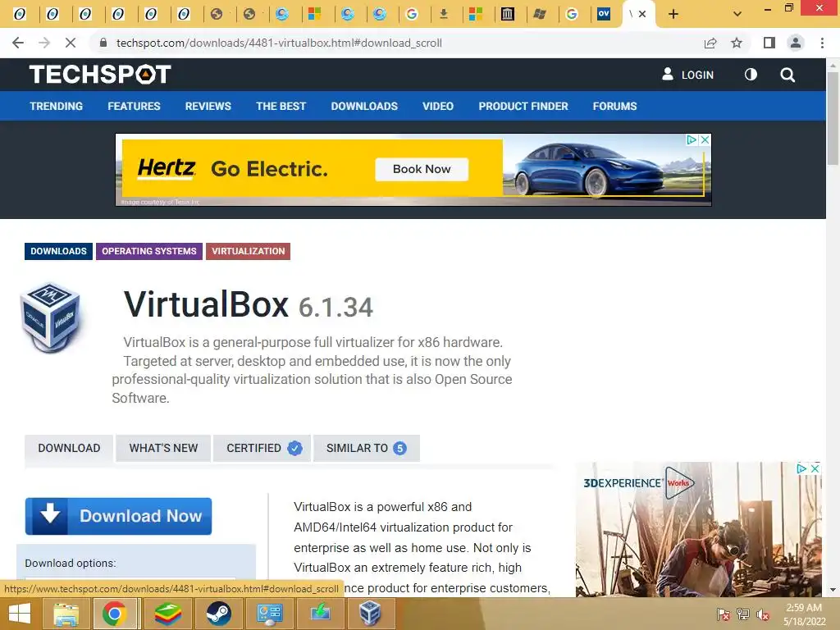Click the DOWNLOADS category tag
This screenshot has width=840, height=630.
point(58,251)
